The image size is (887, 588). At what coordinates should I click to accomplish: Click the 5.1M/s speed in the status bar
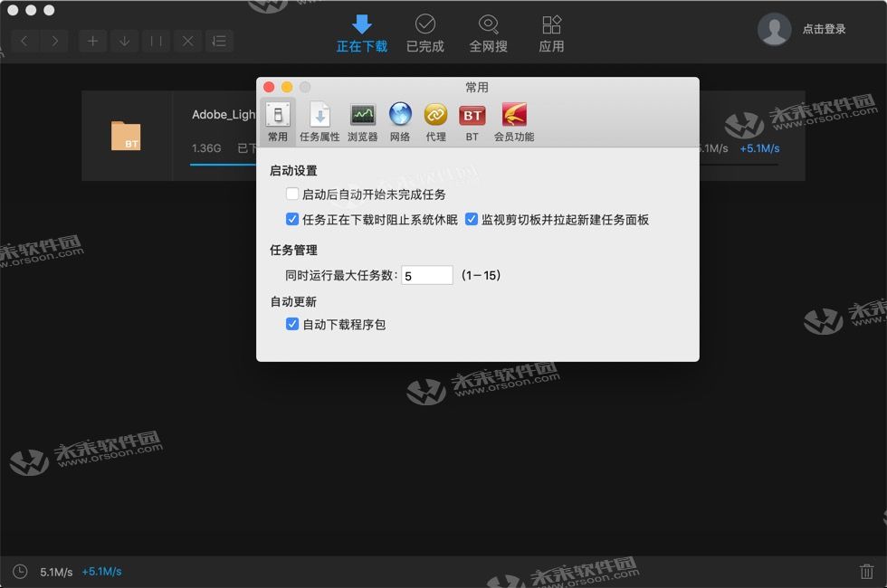[56, 572]
